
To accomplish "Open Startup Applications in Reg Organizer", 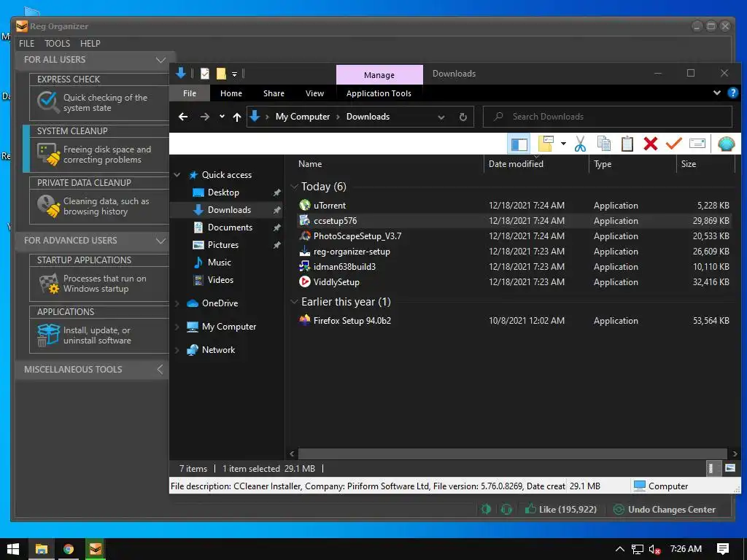I will click(99, 278).
